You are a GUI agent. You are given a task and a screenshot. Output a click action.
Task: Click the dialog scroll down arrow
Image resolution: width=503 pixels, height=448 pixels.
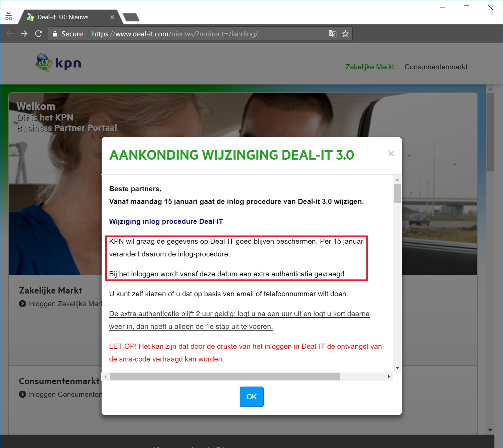tap(397, 368)
